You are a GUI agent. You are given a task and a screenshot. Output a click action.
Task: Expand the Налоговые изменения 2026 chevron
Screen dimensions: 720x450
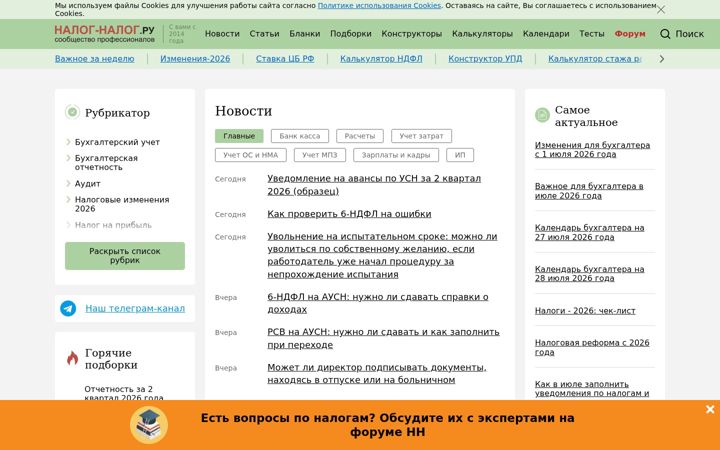point(68,199)
